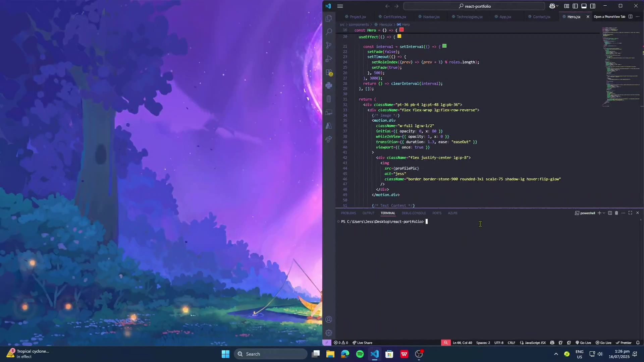Split the terminal pane
Screen dimensions: 644x362
[610, 213]
